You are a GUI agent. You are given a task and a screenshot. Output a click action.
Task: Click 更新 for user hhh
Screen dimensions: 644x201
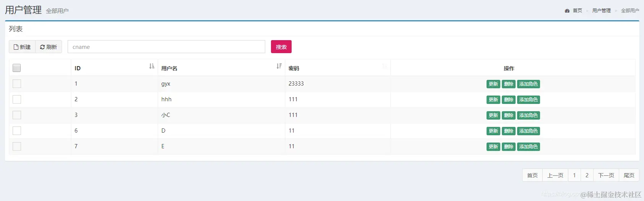coord(493,100)
